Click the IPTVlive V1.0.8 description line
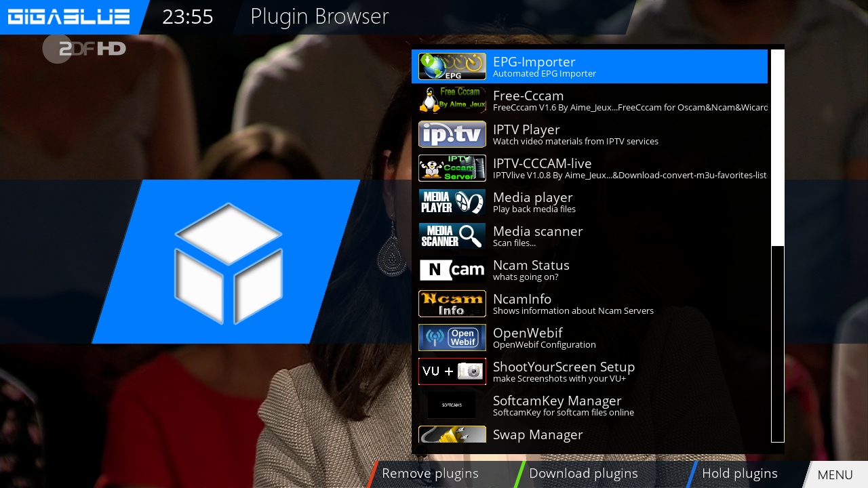The height and width of the screenshot is (488, 868). point(630,176)
